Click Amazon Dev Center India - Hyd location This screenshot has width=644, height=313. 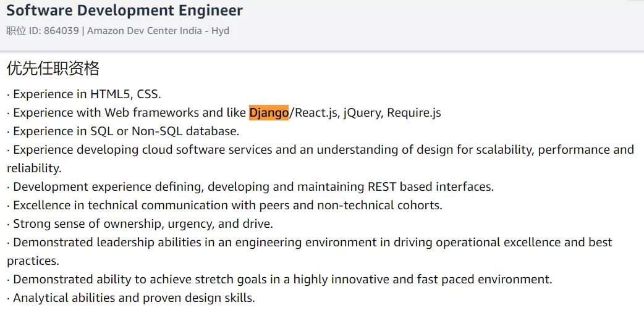click(x=158, y=31)
